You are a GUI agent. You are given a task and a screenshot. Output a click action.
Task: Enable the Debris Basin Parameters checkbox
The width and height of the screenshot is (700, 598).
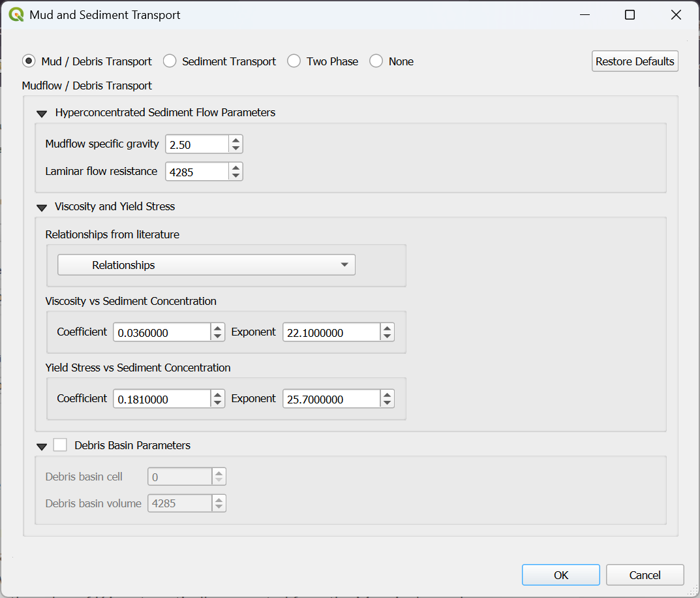[x=60, y=445]
